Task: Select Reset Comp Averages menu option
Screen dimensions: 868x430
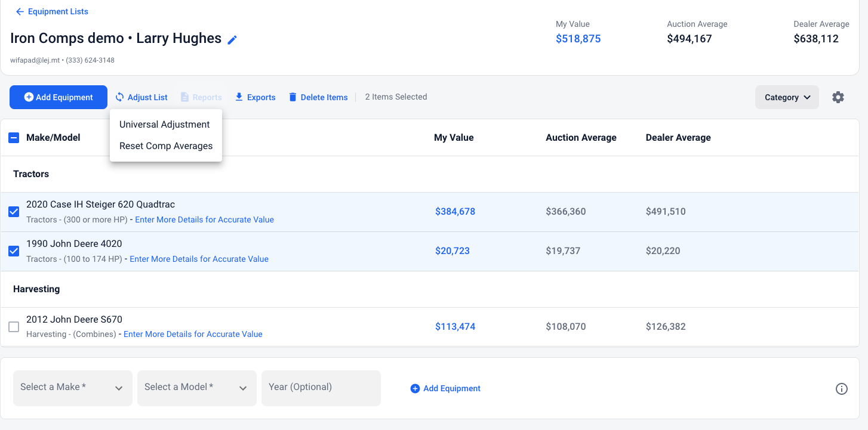Action: pos(166,146)
